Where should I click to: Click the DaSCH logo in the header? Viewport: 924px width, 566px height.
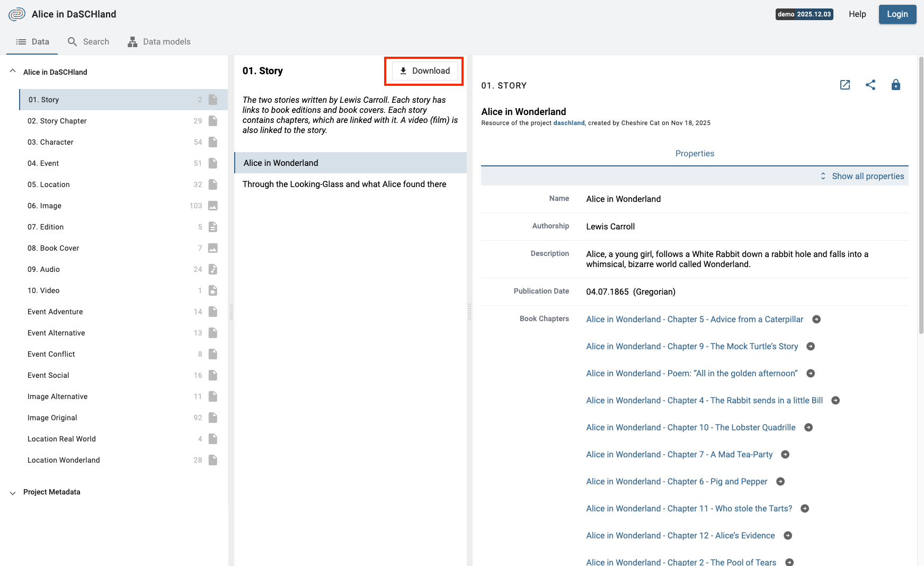[16, 14]
